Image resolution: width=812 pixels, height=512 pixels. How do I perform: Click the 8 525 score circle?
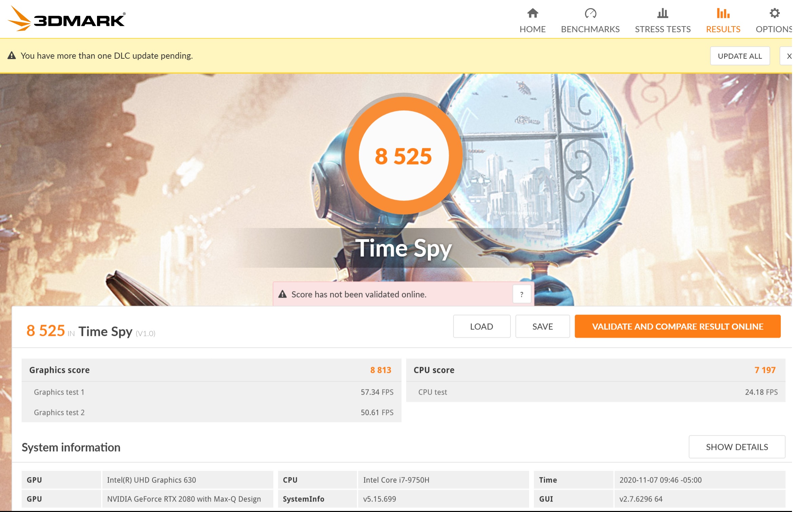tap(404, 156)
